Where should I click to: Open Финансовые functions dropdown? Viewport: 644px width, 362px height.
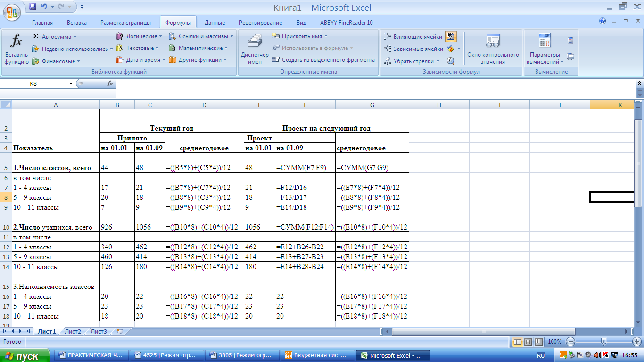point(78,61)
